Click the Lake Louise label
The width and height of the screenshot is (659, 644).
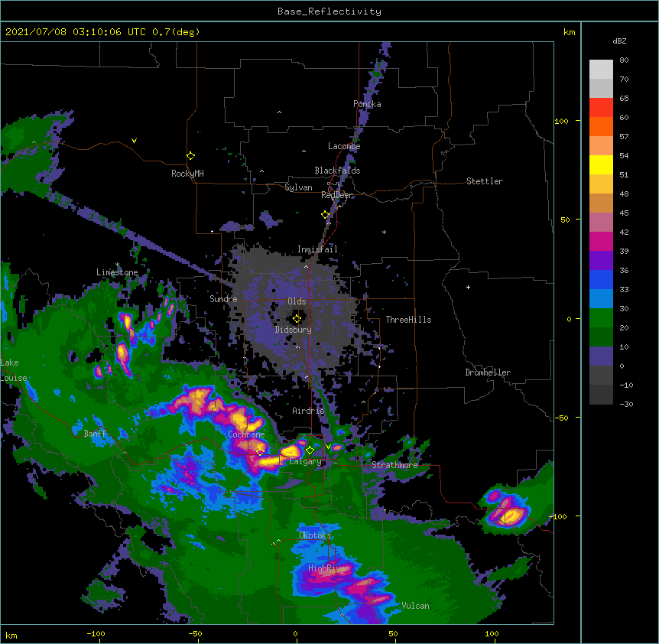coord(14,370)
